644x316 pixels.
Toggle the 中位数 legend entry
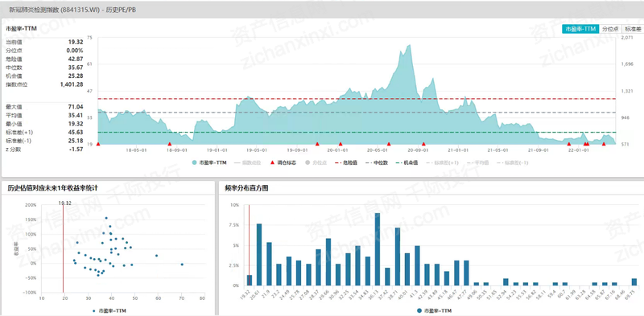coord(377,163)
